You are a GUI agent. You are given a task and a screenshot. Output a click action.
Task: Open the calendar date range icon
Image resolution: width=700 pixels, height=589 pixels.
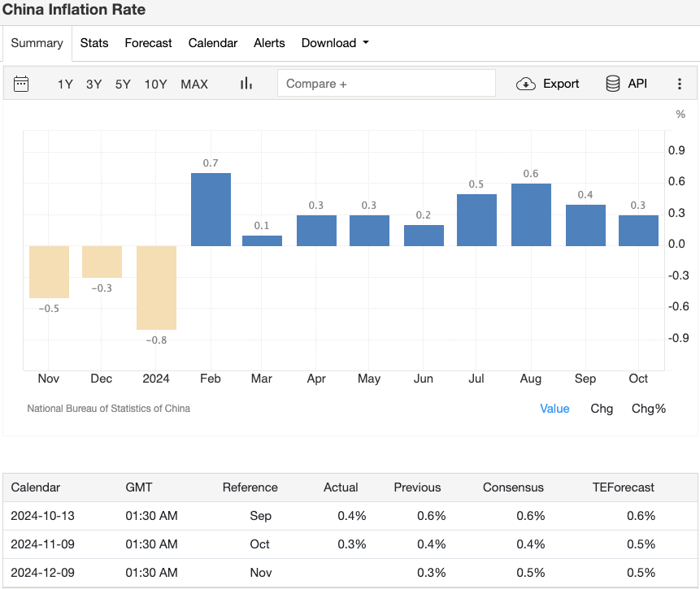(21, 84)
